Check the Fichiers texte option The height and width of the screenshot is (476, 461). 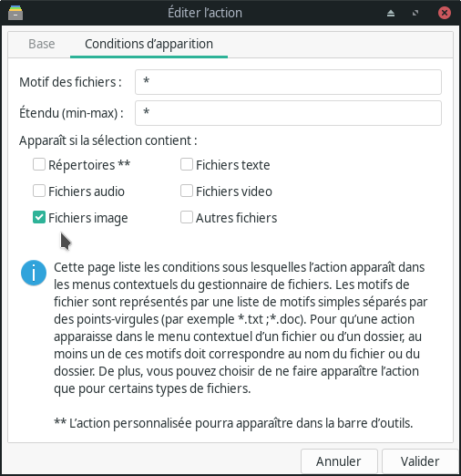tap(187, 164)
